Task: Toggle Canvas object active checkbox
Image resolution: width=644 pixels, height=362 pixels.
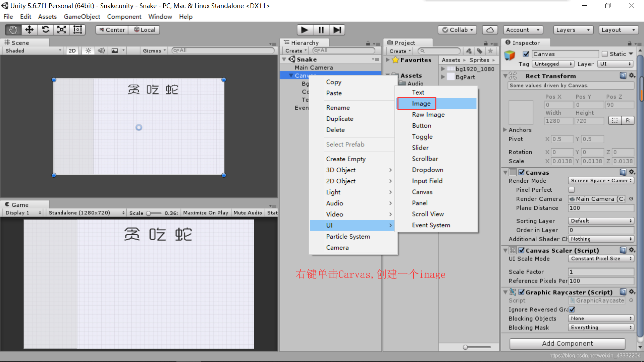Action: coord(526,54)
